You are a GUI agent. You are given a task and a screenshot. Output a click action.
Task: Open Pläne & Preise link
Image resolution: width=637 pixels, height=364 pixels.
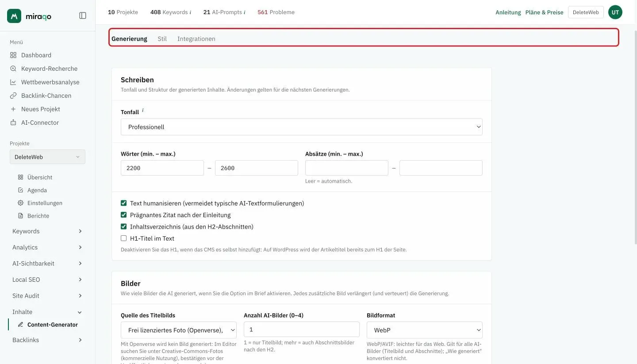coord(545,12)
